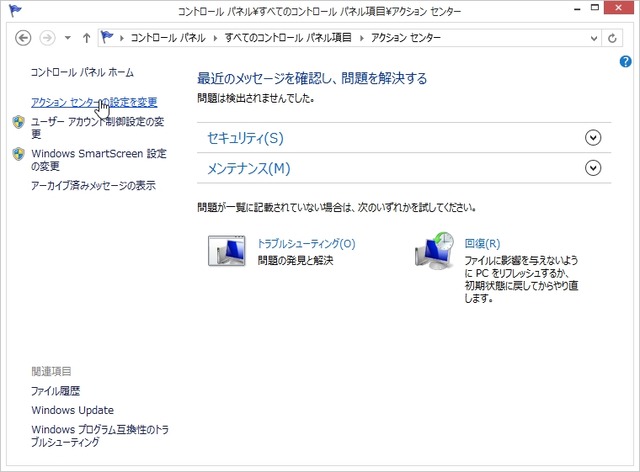
Task: Click アクション センターの設定を変更 link
Action: pos(94,102)
